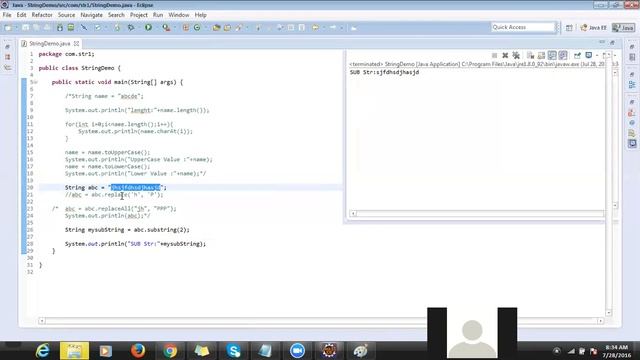The image size is (640, 360).
Task: Start debugging with the bug icon
Action: click(x=131, y=28)
